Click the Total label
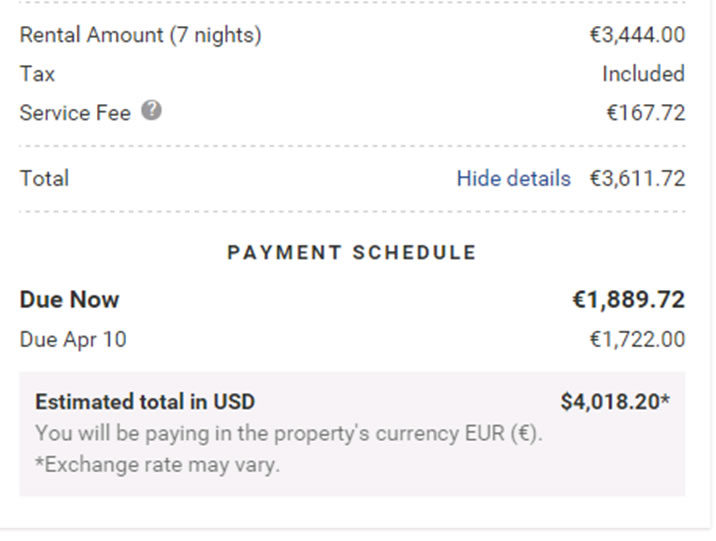716x541 pixels. click(x=44, y=179)
